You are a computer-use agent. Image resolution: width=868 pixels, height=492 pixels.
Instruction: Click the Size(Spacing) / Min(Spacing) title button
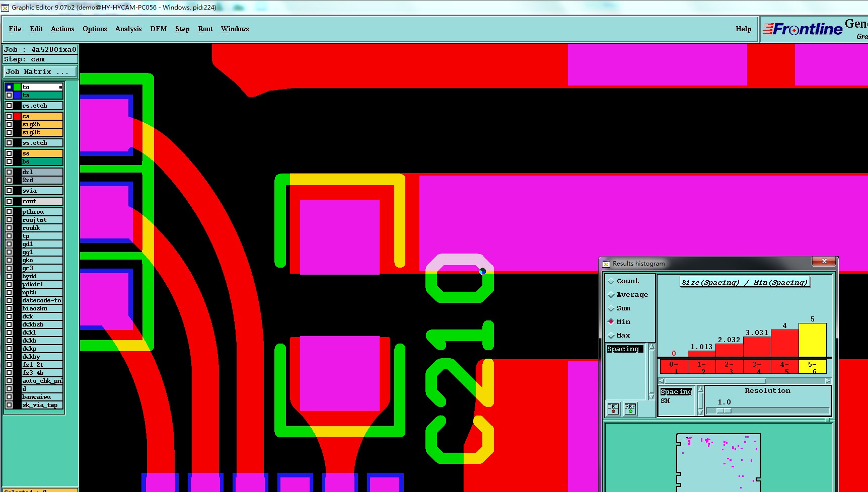click(x=744, y=282)
